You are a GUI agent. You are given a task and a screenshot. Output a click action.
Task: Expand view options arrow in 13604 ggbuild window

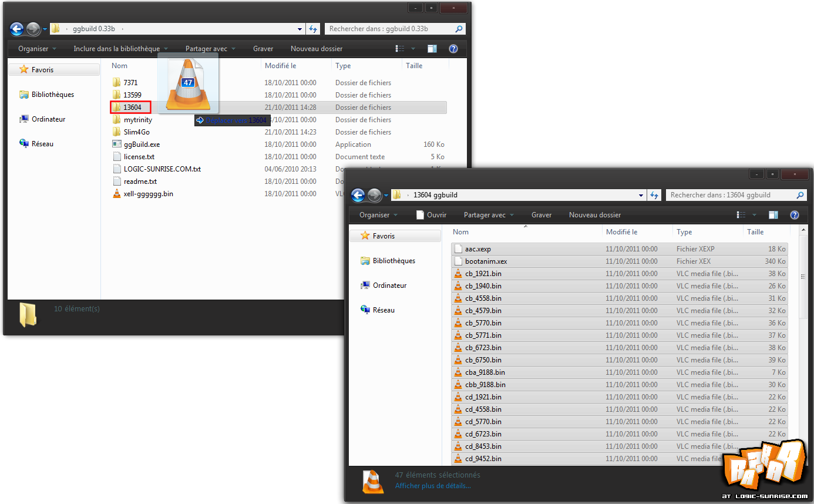tap(755, 215)
